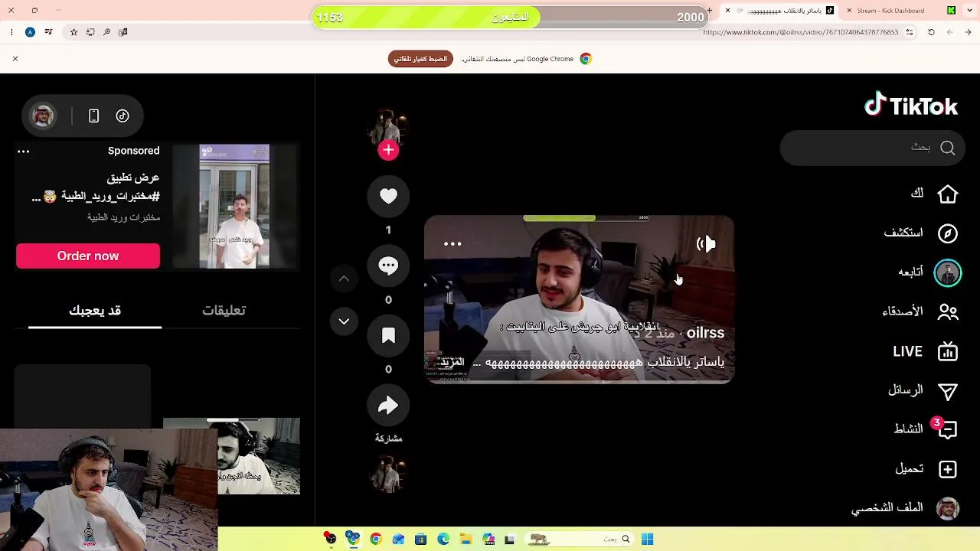
Task: Dismiss the default browser infobar
Action: (x=15, y=59)
